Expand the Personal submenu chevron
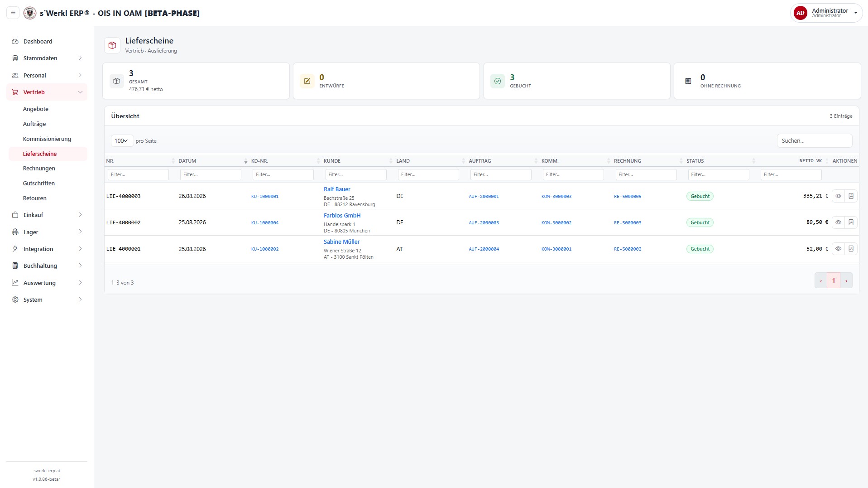The width and height of the screenshot is (868, 488). click(80, 75)
